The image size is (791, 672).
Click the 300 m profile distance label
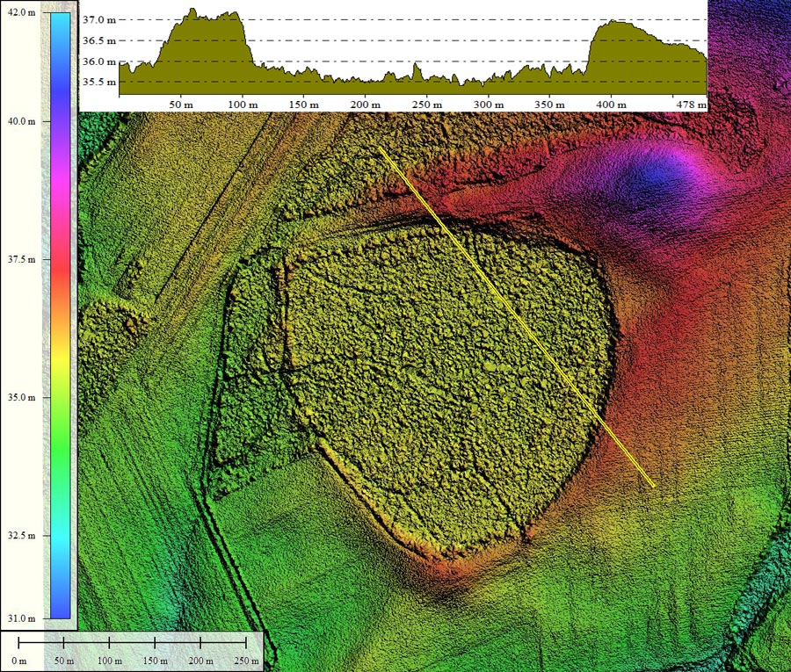[489, 105]
